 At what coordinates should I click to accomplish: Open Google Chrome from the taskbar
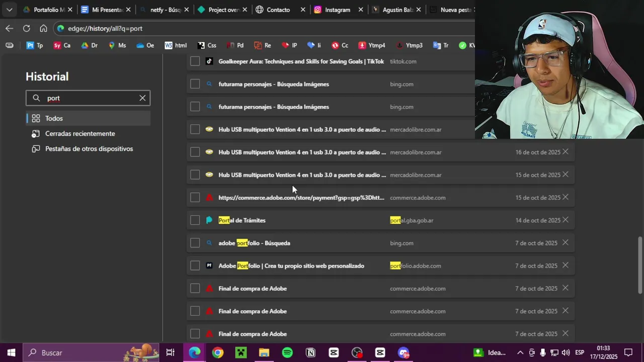coord(217,353)
